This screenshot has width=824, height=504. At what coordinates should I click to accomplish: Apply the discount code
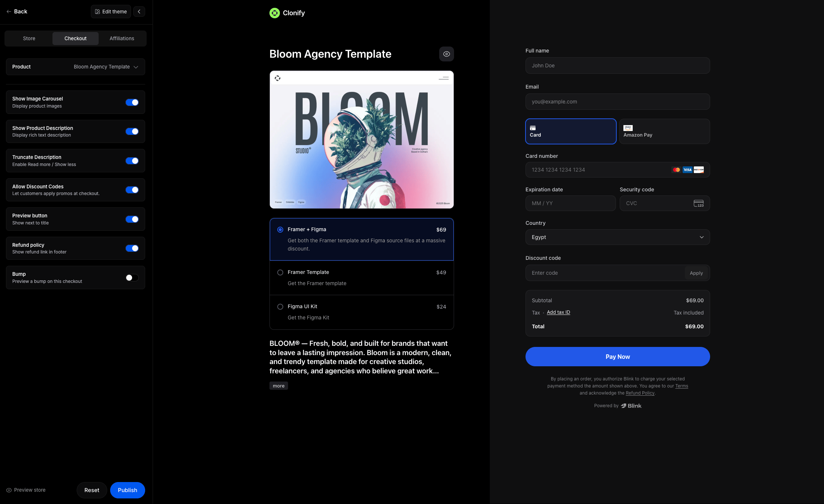(696, 273)
